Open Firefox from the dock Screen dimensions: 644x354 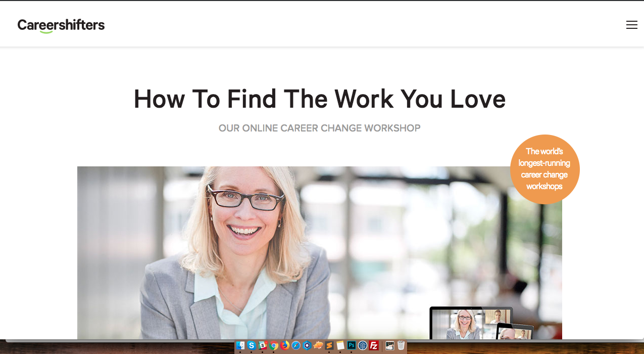[285, 346]
